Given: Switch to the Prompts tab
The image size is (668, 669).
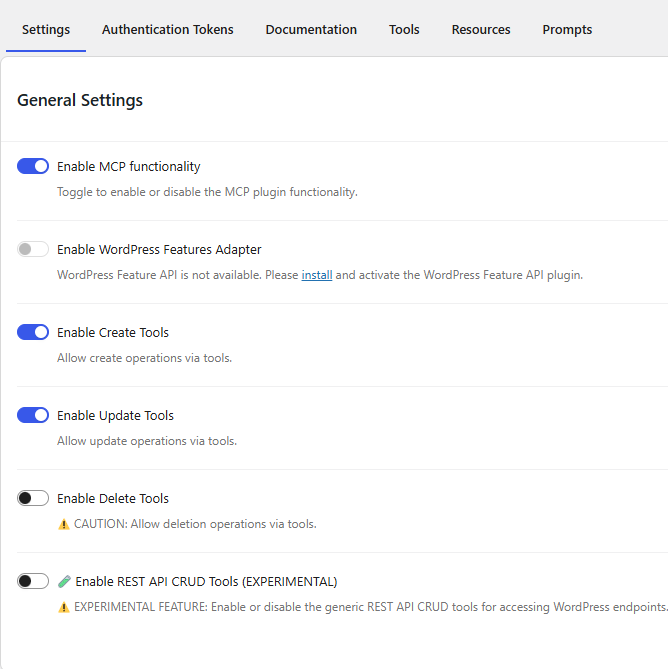Looking at the screenshot, I should (567, 30).
